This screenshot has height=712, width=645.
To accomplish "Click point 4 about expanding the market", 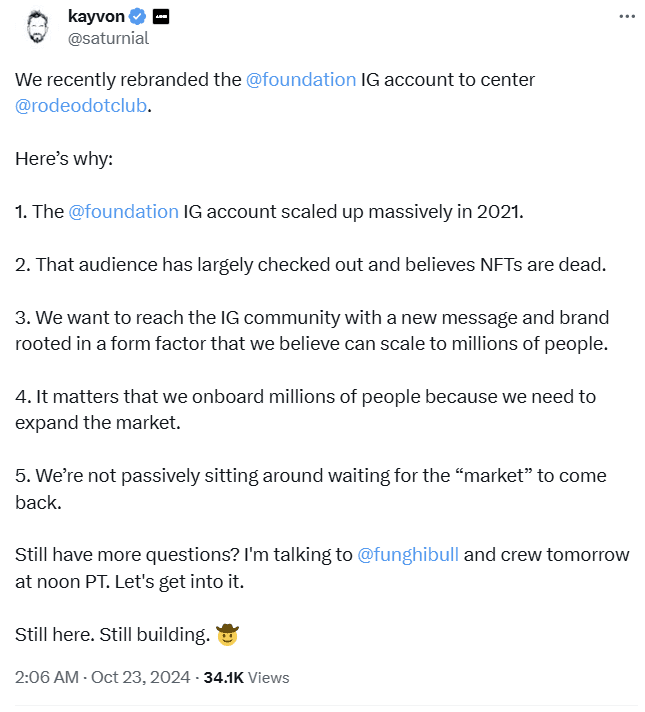I will (x=306, y=410).
